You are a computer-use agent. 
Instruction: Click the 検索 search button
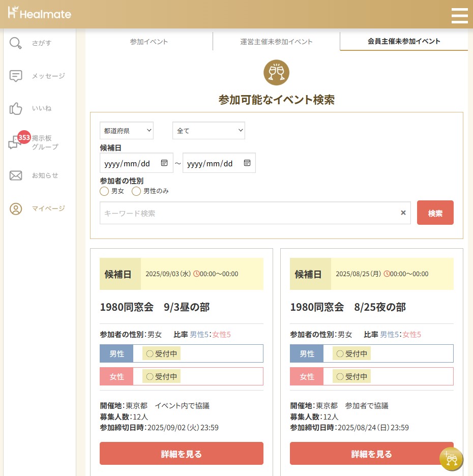click(x=435, y=213)
